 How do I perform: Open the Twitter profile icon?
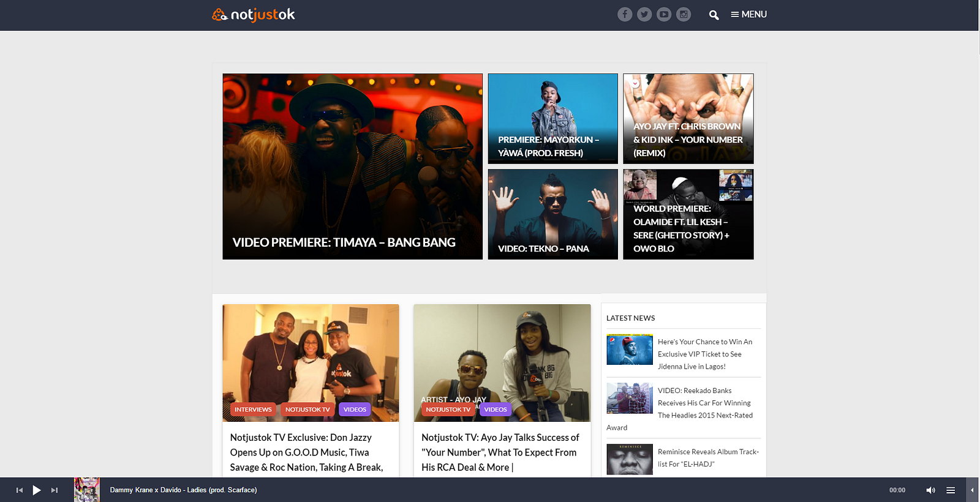click(x=644, y=14)
